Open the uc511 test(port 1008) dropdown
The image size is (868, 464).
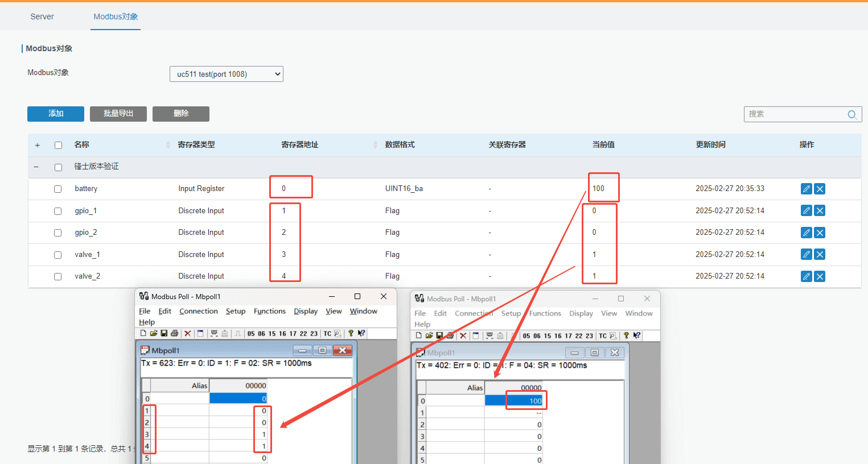pyautogui.click(x=226, y=74)
